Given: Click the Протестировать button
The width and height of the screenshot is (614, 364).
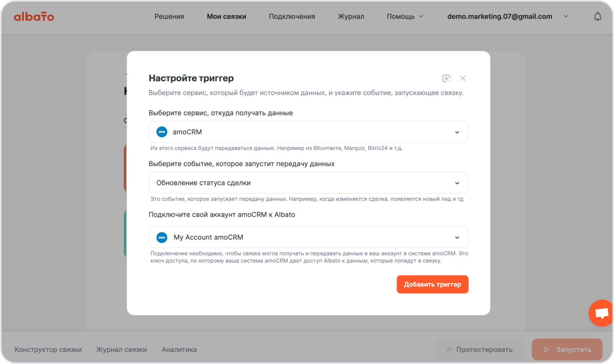Looking at the screenshot, I should [x=479, y=349].
